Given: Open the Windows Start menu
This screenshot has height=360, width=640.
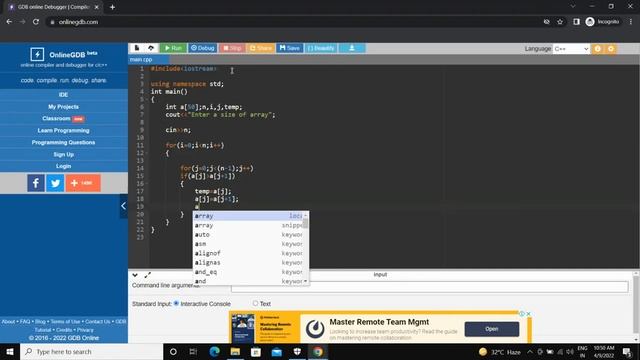Looking at the screenshot, I should click(x=10, y=351).
